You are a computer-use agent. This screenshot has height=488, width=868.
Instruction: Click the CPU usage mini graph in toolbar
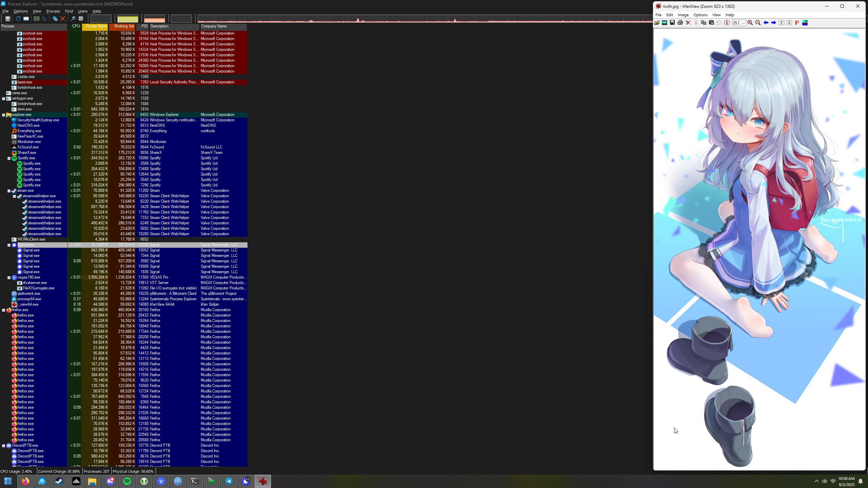click(x=101, y=19)
